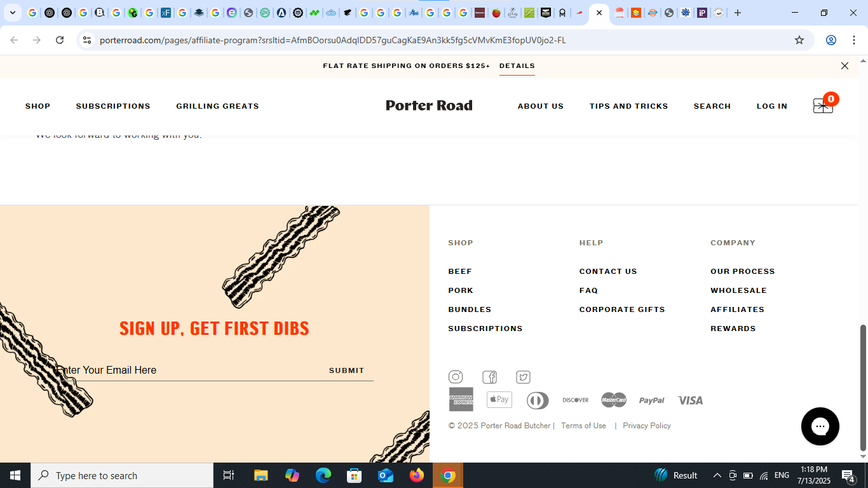Open the CORPORATE GIFTS link
The height and width of the screenshot is (488, 868).
pyautogui.click(x=622, y=309)
